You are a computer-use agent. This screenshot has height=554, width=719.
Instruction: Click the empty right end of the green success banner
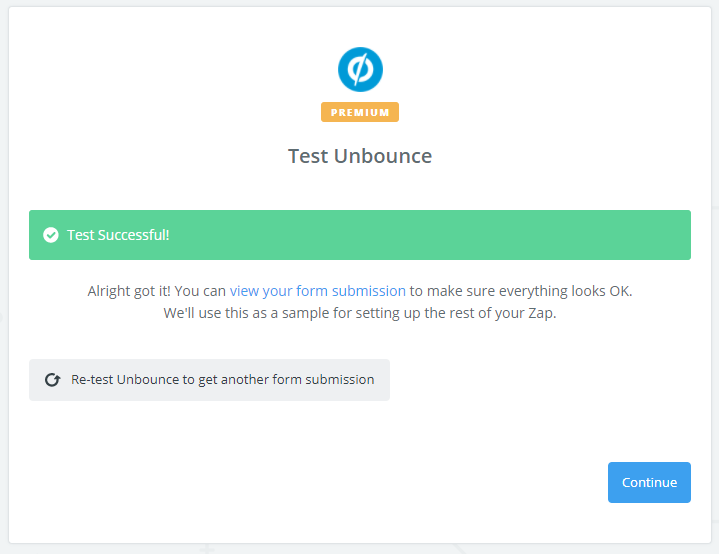600,235
